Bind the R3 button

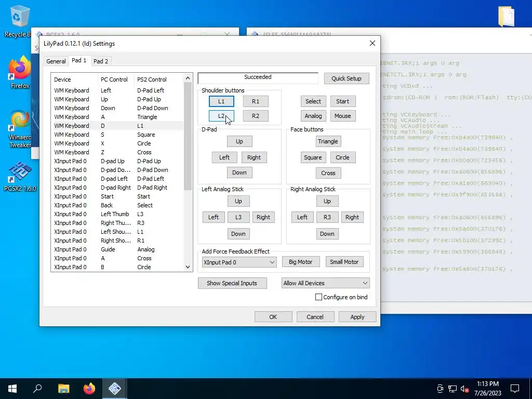(x=327, y=217)
